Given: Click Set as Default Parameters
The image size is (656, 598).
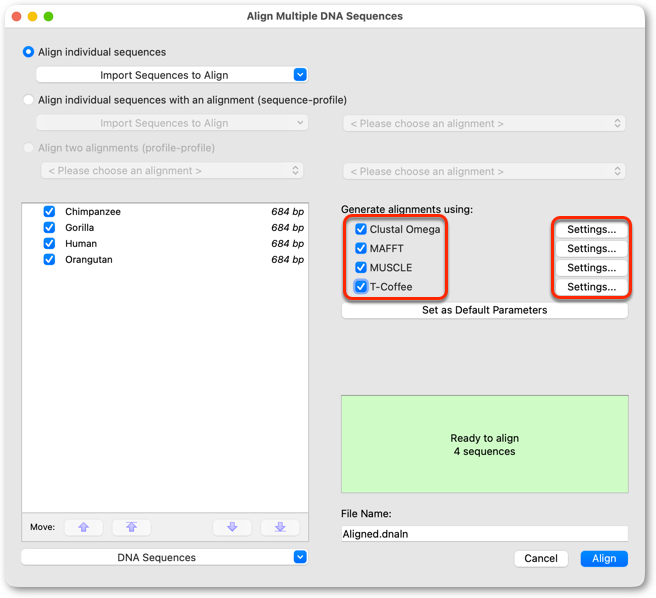Looking at the screenshot, I should (x=484, y=310).
